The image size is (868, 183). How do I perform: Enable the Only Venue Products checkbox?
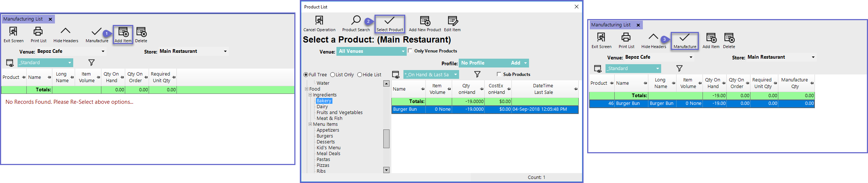pos(410,51)
